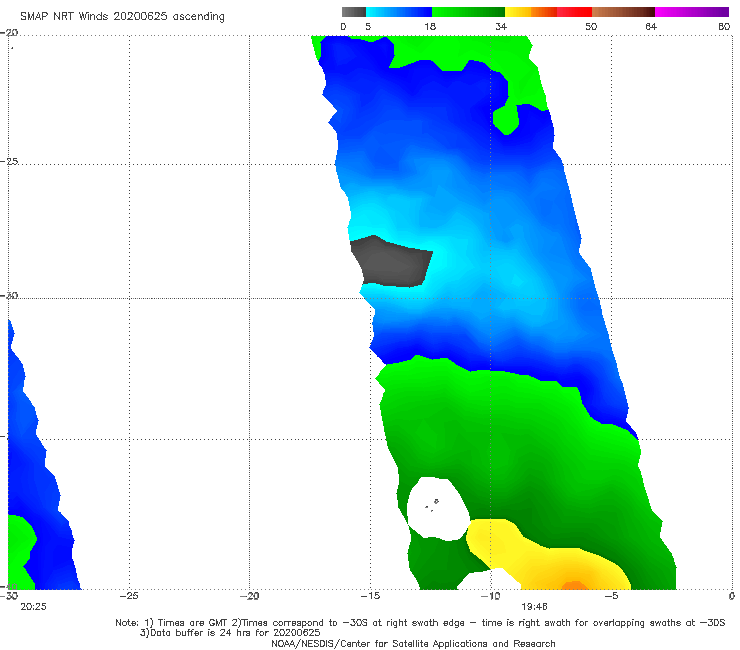Click the white no-data hole in the green area

(437, 508)
